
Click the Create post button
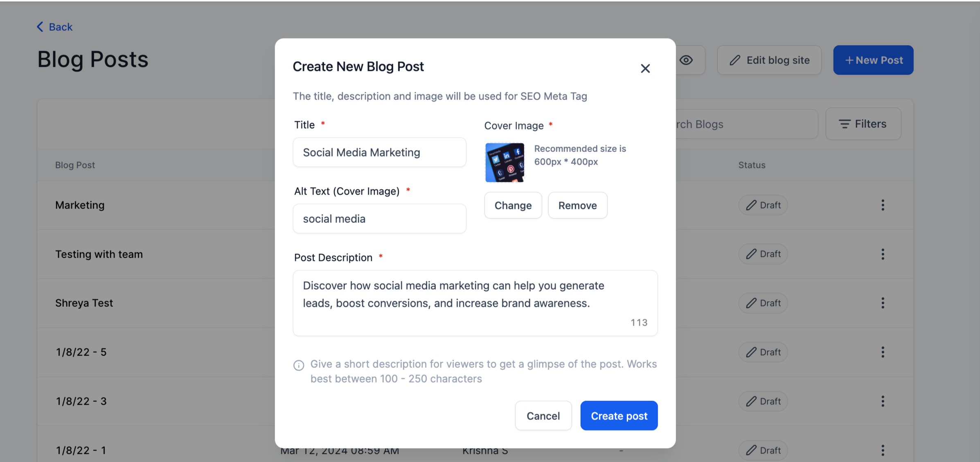[x=619, y=416]
